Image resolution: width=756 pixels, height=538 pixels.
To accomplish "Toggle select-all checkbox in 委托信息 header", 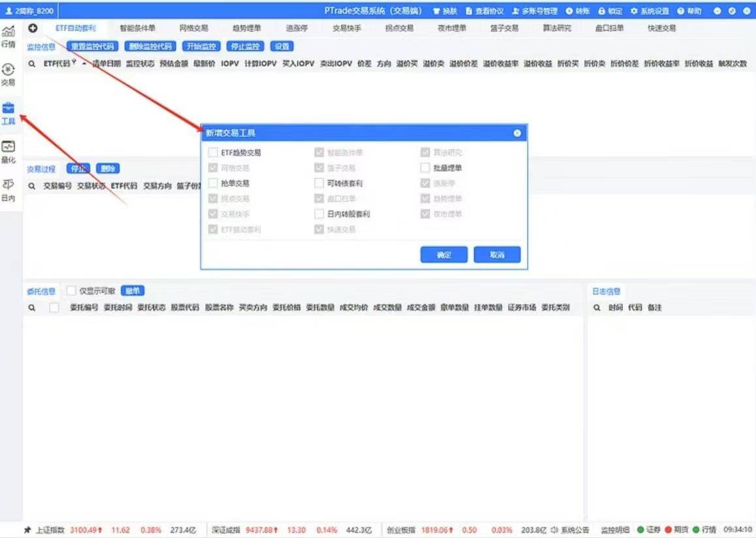I will [x=54, y=307].
